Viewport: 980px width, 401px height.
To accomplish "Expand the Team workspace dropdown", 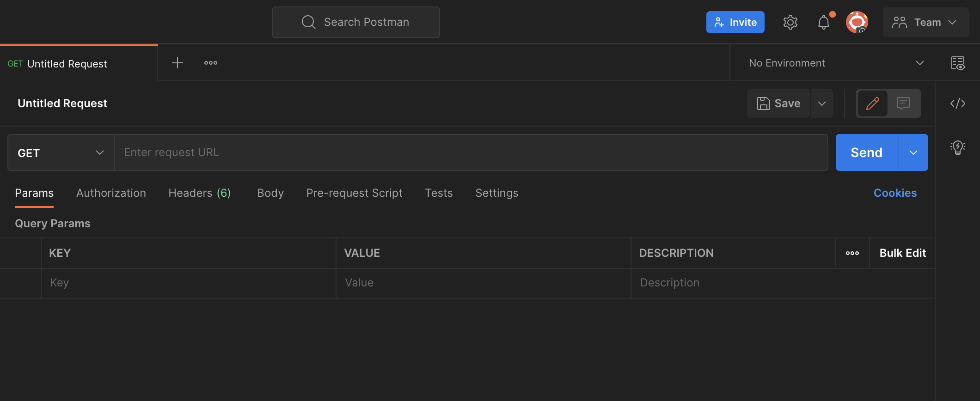I will coord(925,22).
